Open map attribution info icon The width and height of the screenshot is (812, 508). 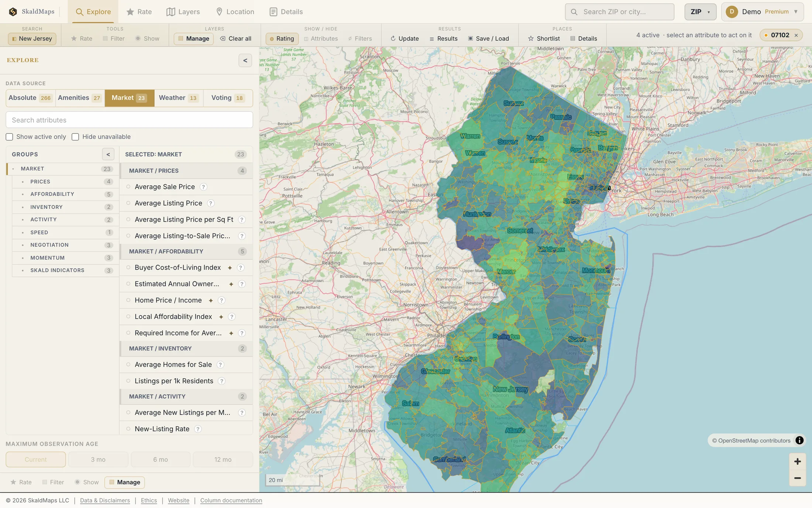799,440
